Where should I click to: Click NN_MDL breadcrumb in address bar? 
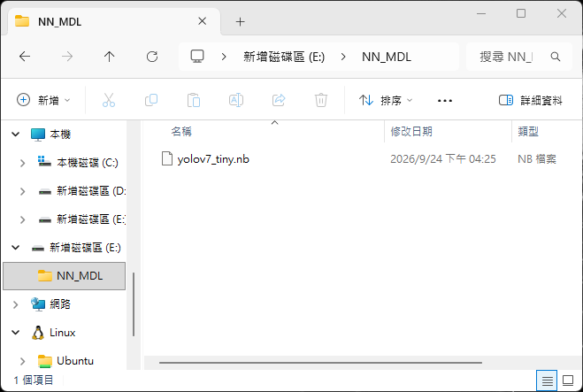tap(387, 57)
